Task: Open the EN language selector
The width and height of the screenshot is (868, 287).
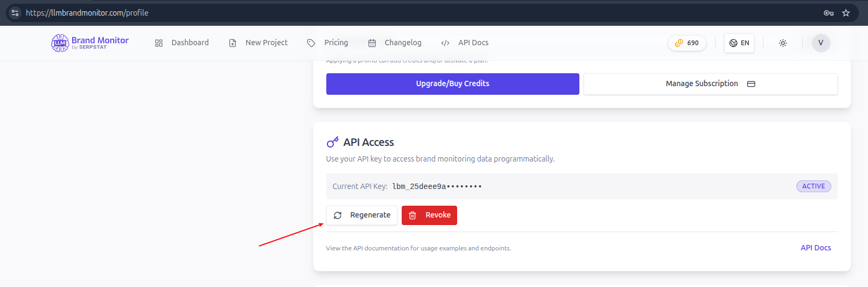Action: coord(739,43)
